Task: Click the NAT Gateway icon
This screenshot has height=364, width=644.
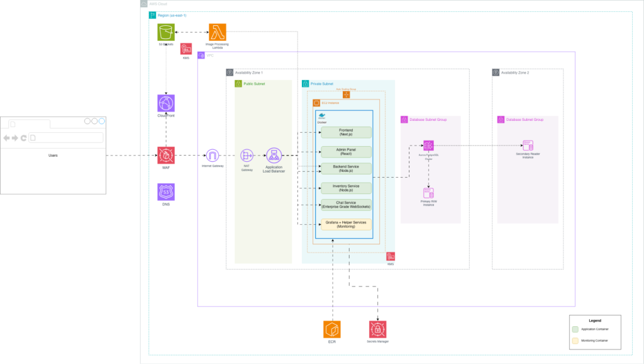Action: click(247, 155)
